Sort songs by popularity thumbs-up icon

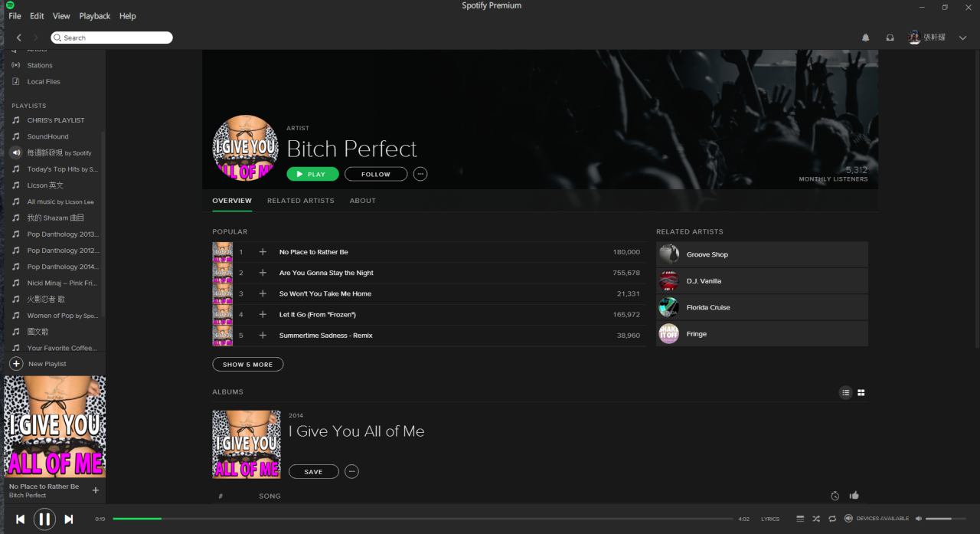(854, 496)
